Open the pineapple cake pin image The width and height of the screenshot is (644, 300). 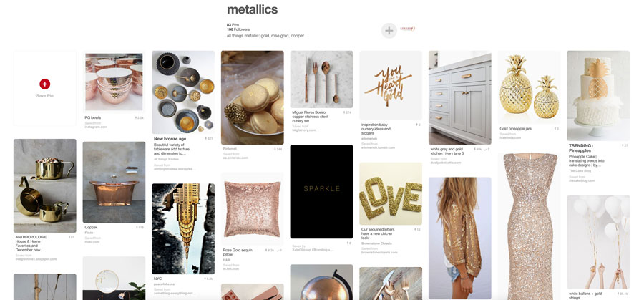pos(598,96)
